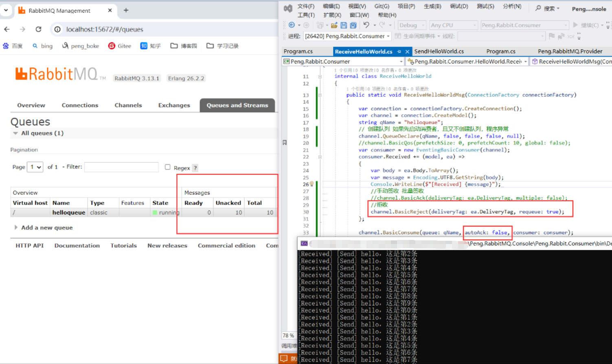Reload the RabbitMQ Management page

click(38, 29)
